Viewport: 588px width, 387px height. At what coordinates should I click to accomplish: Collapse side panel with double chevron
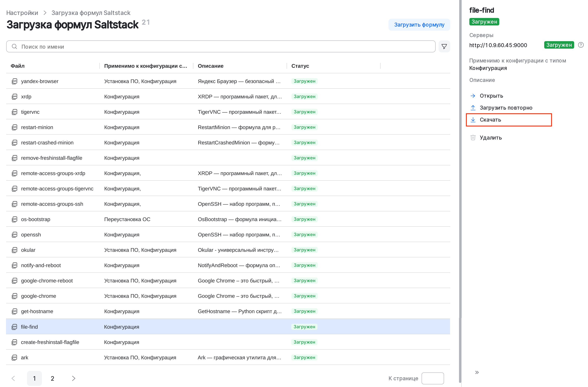pyautogui.click(x=477, y=372)
